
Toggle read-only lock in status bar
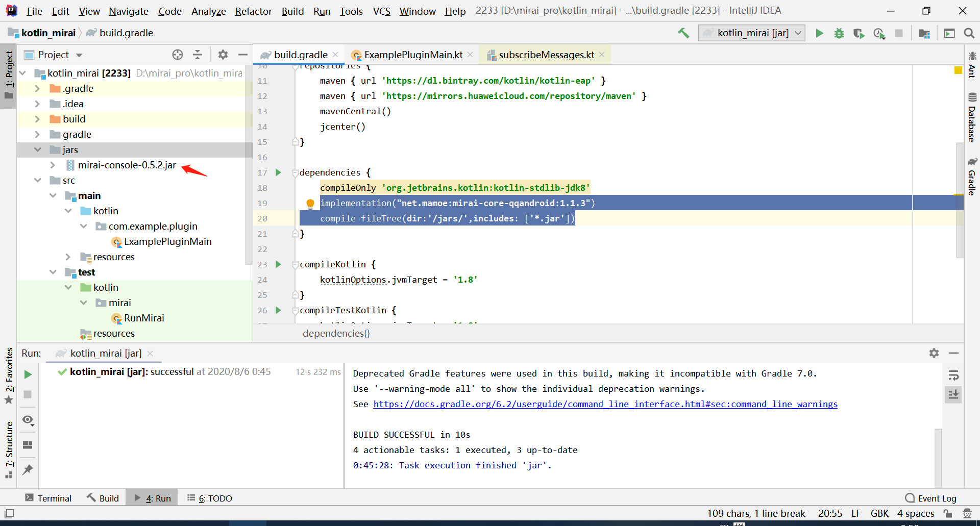[948, 513]
